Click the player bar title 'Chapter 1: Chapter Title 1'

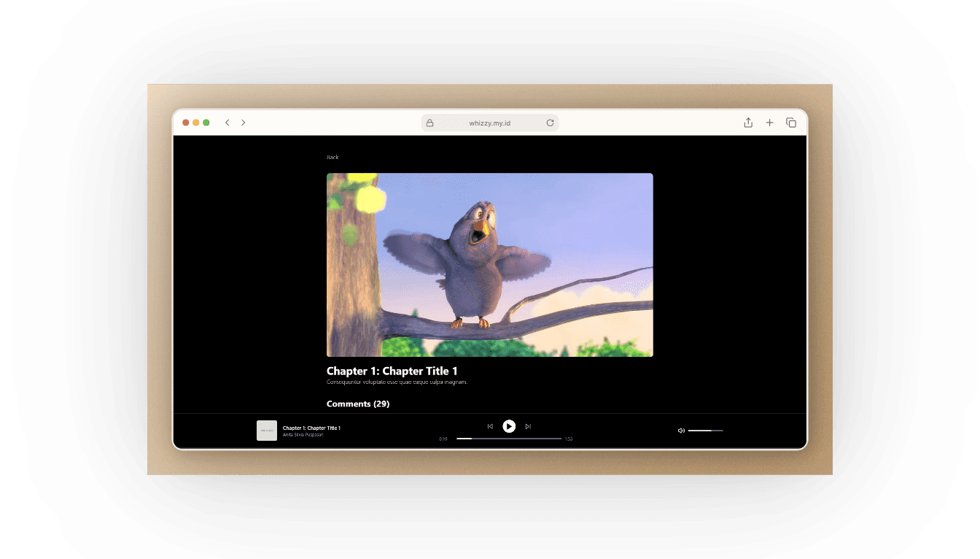pos(311,428)
